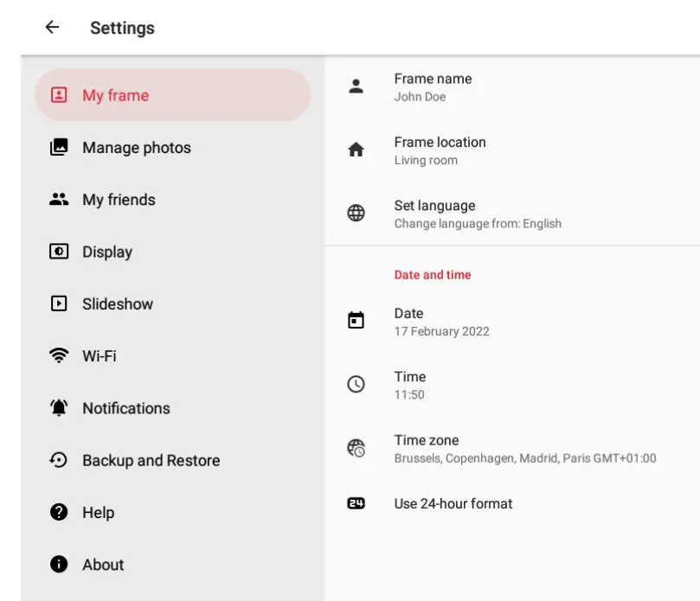The image size is (700, 601).
Task: Select the Display menu item
Action: click(107, 252)
